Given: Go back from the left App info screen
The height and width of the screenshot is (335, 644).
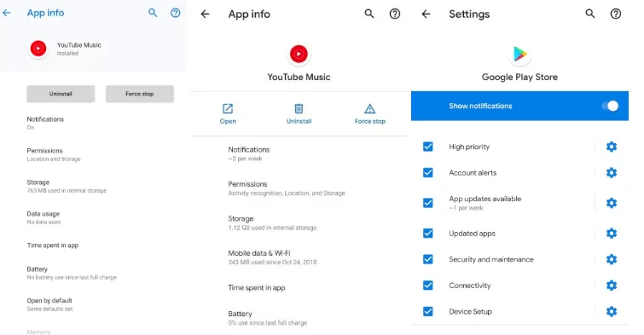Looking at the screenshot, I should coord(7,13).
